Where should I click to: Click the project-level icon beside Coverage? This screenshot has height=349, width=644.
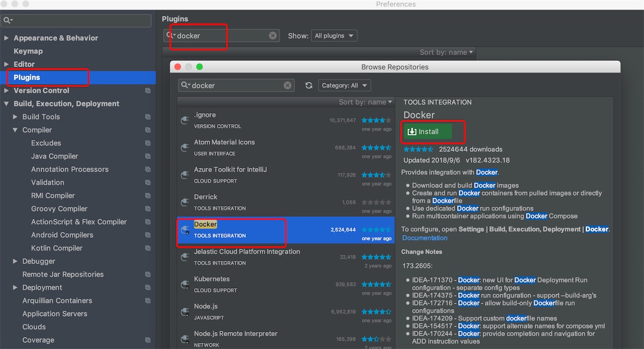(148, 340)
